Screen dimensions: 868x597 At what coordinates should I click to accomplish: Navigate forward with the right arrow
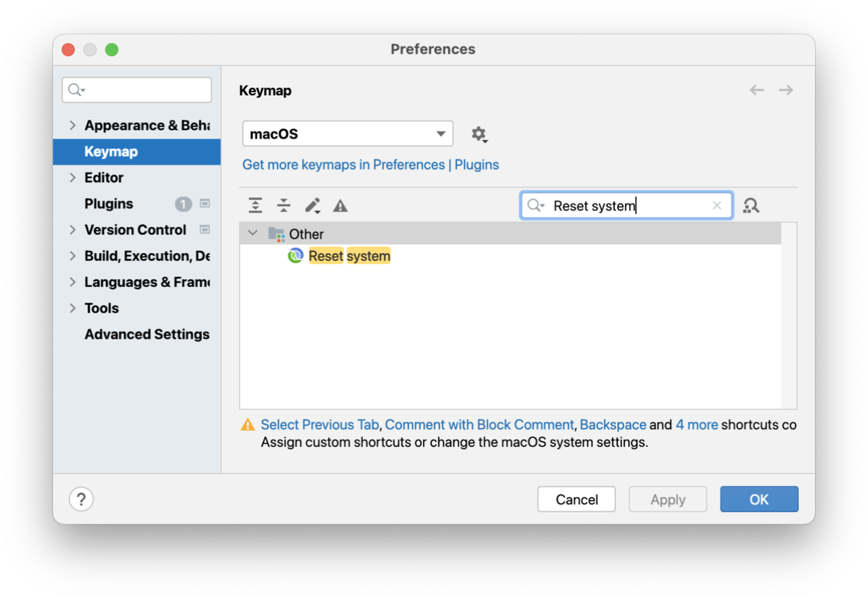coord(786,90)
